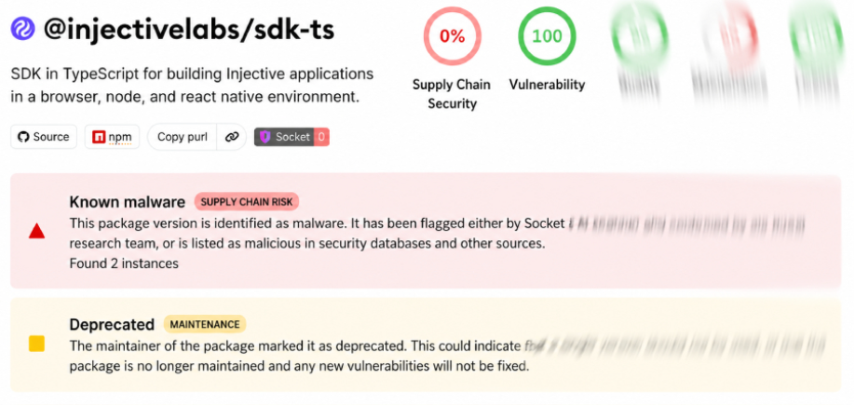Click the Socket shield badge

(292, 137)
